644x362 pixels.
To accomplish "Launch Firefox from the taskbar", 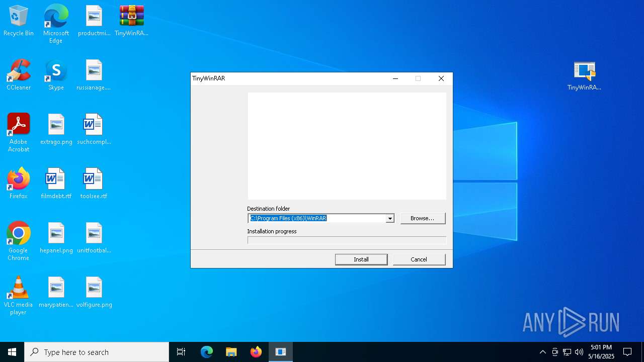I will pyautogui.click(x=256, y=352).
